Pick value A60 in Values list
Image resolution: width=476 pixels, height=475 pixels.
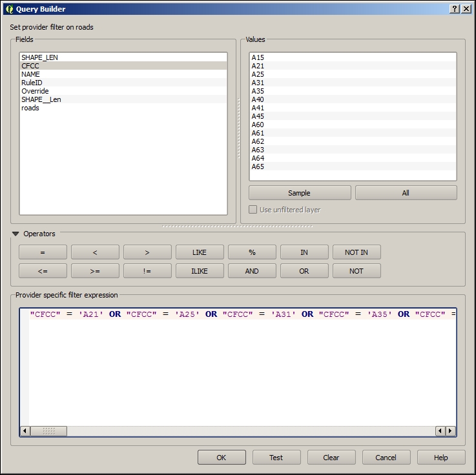(x=353, y=125)
